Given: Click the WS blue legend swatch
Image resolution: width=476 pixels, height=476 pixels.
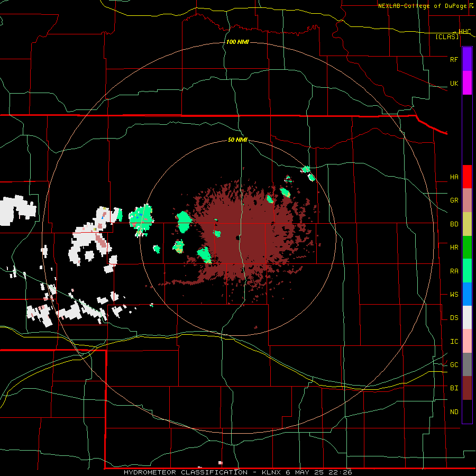Looking at the screenshot, I should (467, 294).
